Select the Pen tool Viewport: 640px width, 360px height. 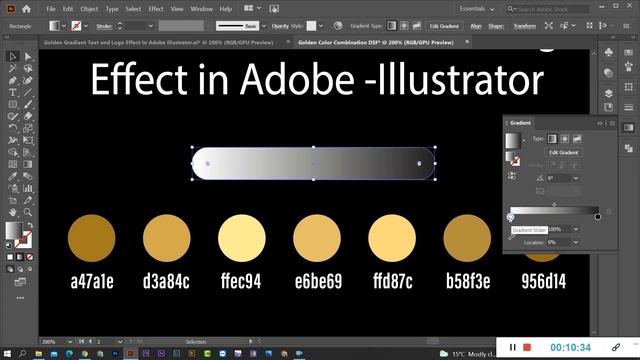click(x=13, y=80)
